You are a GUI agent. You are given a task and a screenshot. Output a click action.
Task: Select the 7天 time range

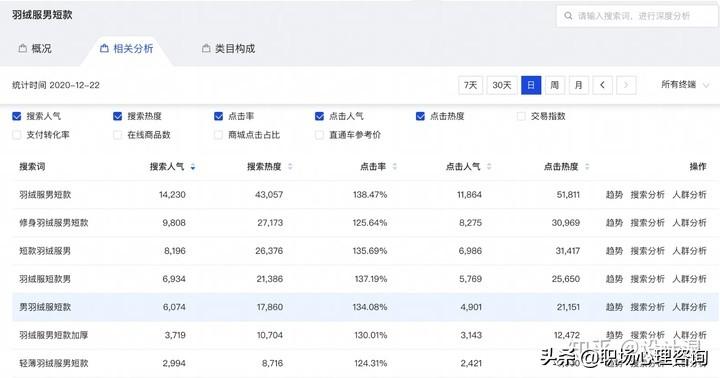click(471, 85)
